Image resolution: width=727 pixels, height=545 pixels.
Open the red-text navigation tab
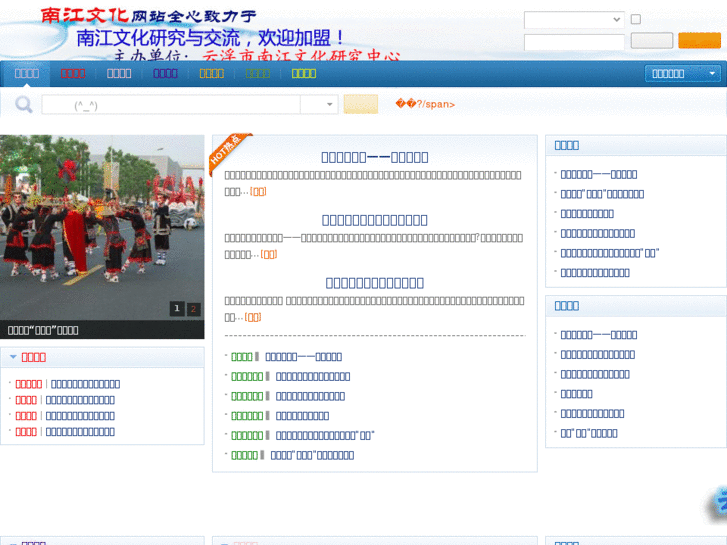click(x=73, y=73)
